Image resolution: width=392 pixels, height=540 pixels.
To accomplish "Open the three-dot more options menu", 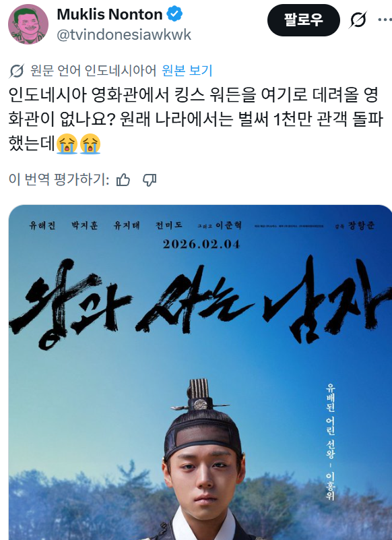I will [385, 20].
